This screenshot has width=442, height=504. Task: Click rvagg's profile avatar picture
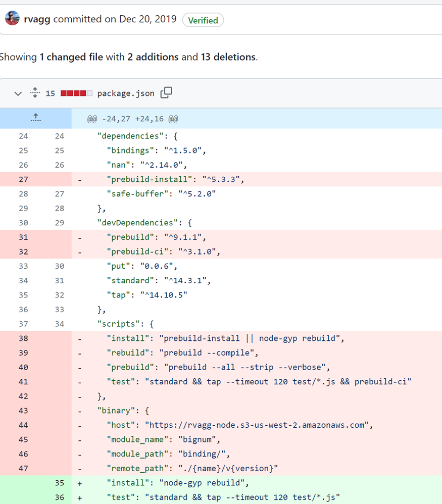tap(12, 19)
